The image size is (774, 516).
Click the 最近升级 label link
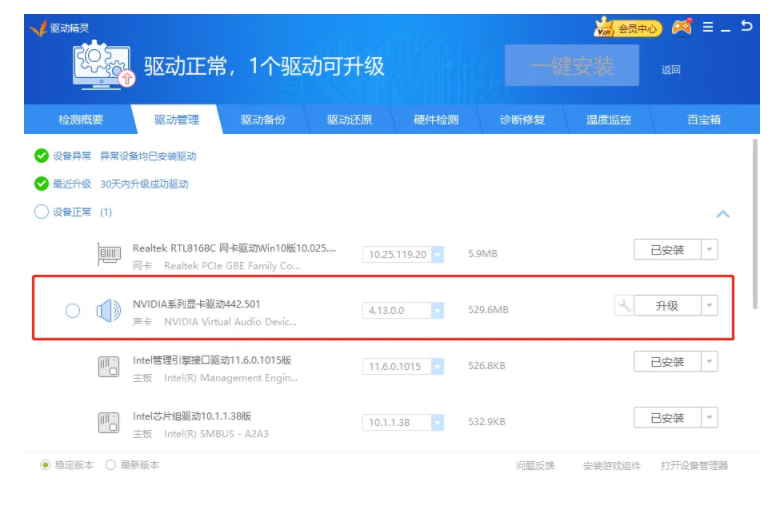pos(72,184)
